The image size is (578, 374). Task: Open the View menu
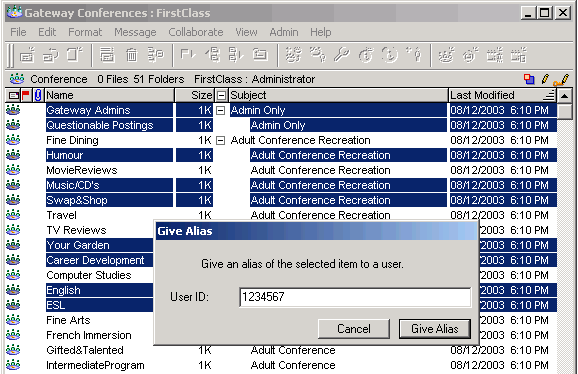246,32
